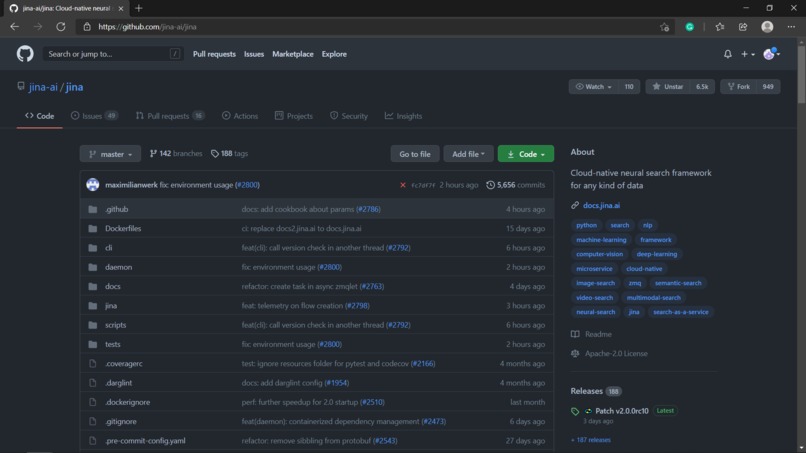Click the Search or jump to field

tap(112, 53)
